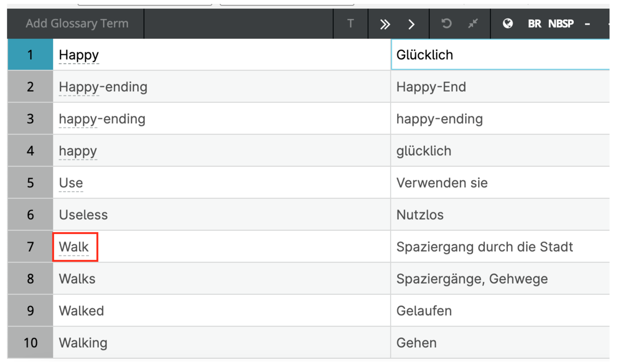Open the Nutzlos target segment
Viewport: 617px width, 364px height.
coord(420,215)
